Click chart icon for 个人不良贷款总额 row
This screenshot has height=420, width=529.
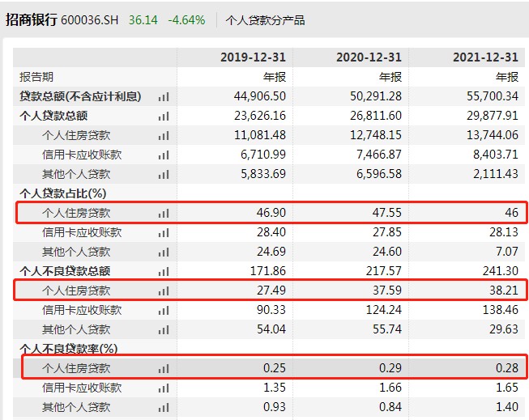164,271
